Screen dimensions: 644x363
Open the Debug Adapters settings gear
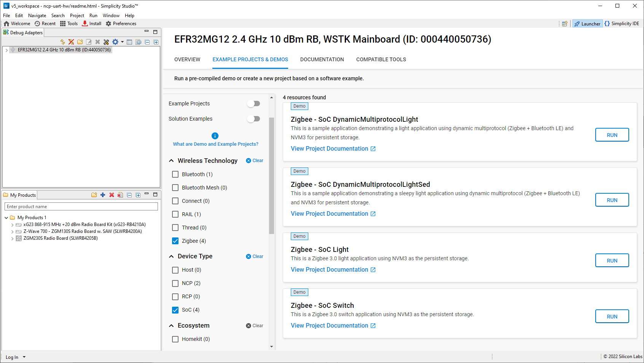tap(115, 42)
